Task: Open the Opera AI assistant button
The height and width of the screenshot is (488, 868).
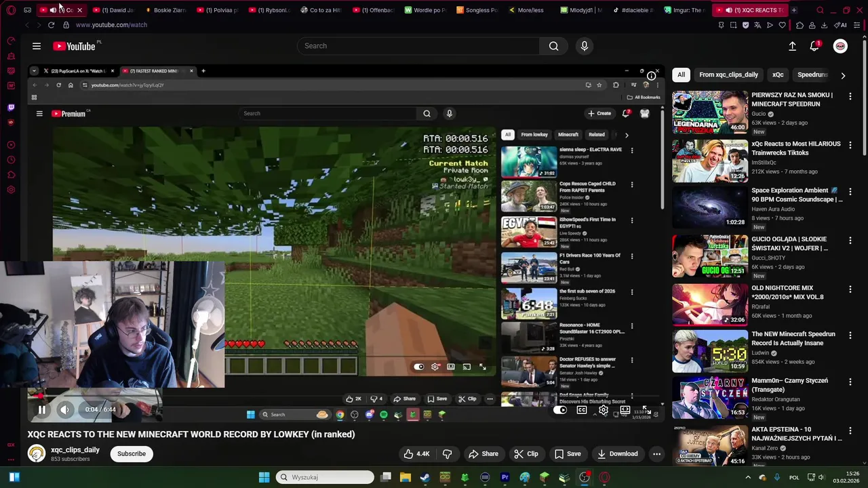Action: click(841, 25)
